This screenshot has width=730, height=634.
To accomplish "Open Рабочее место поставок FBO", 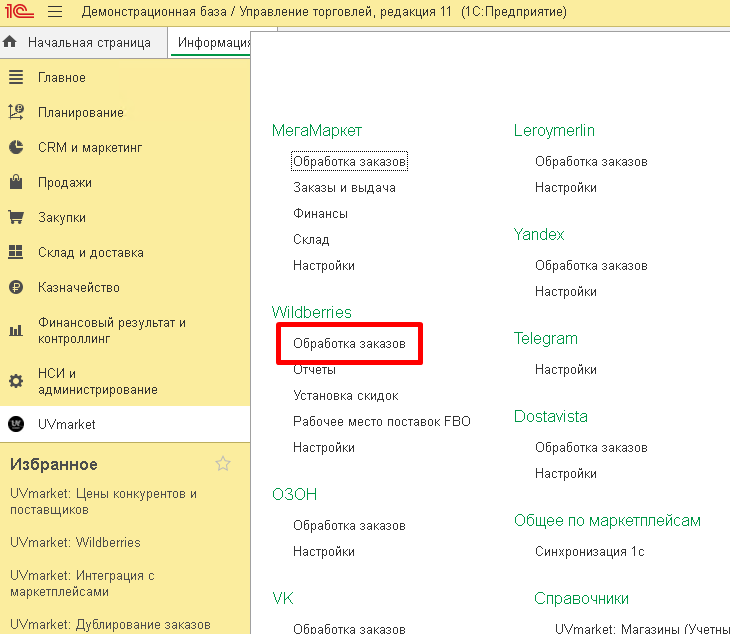I will pyautogui.click(x=382, y=421).
